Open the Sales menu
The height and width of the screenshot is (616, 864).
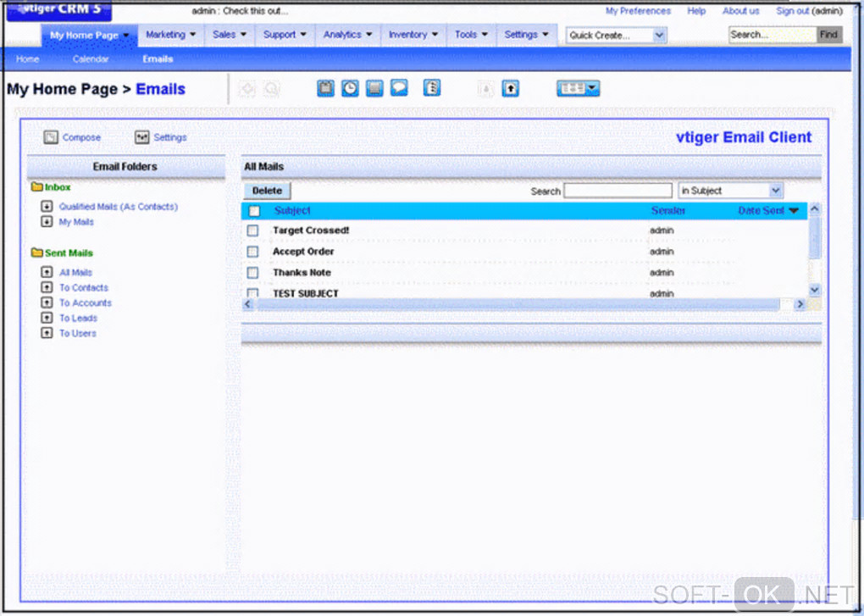pyautogui.click(x=230, y=34)
